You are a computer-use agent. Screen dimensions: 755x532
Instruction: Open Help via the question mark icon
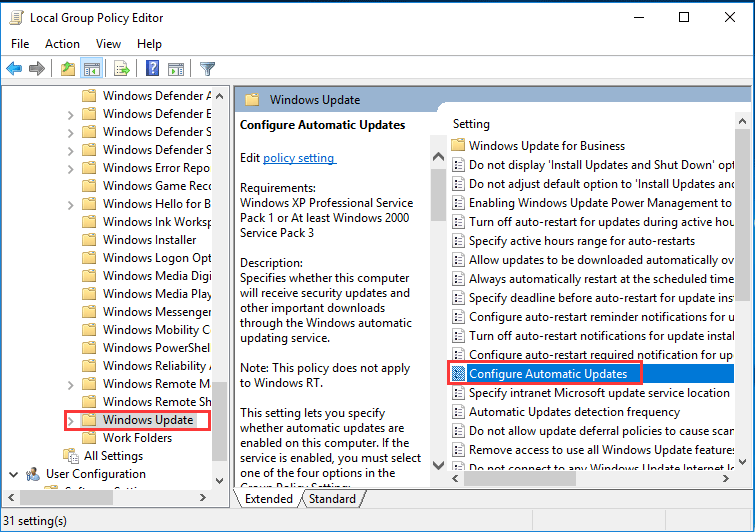pos(152,69)
